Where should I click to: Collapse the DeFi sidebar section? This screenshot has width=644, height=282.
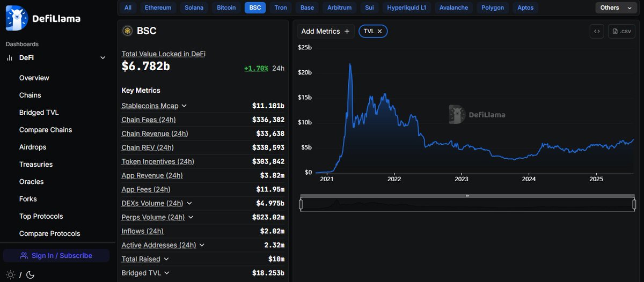[x=103, y=58]
